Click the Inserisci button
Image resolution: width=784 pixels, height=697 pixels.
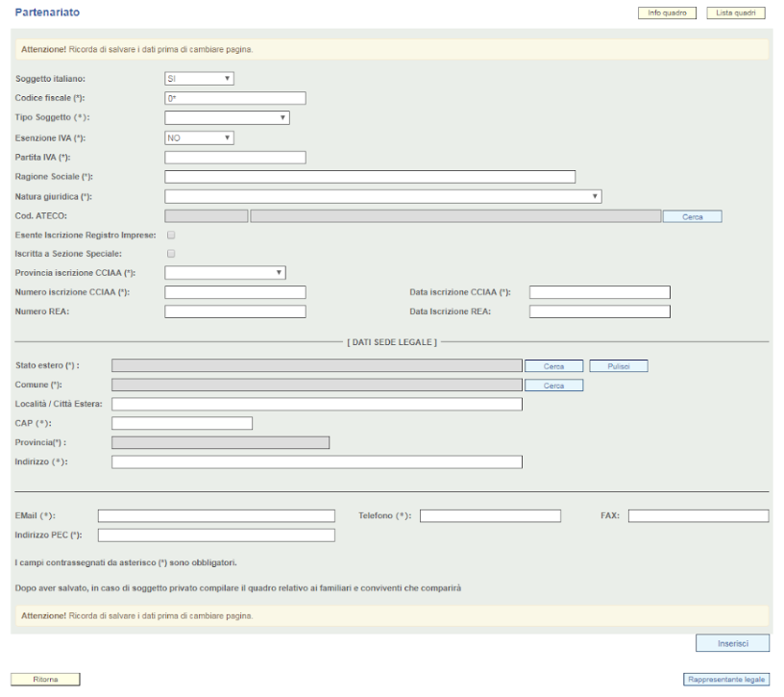pyautogui.click(x=732, y=643)
